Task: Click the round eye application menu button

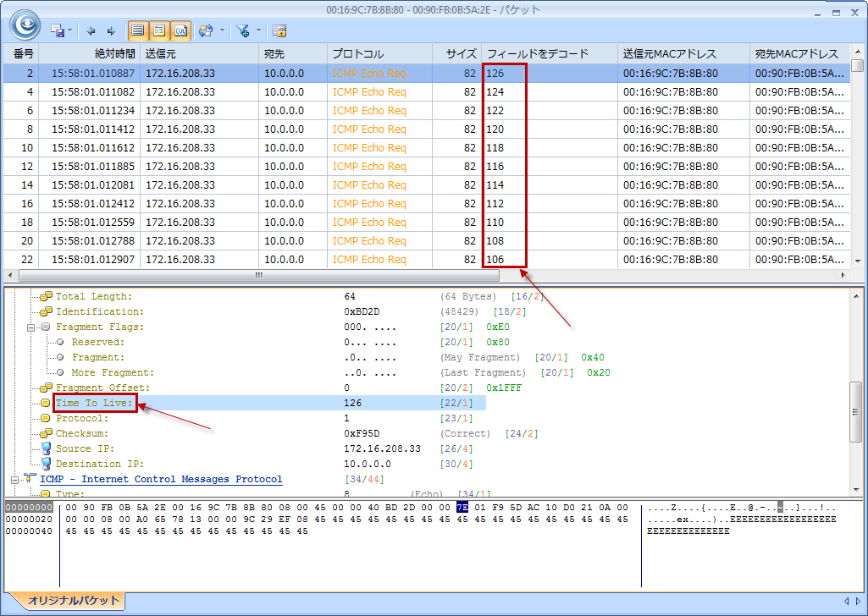Action: [25, 25]
